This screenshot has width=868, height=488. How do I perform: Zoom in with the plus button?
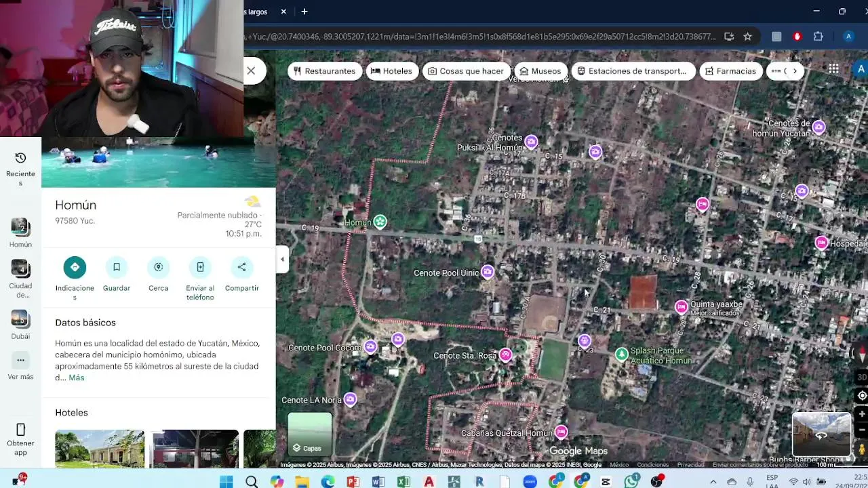click(862, 414)
